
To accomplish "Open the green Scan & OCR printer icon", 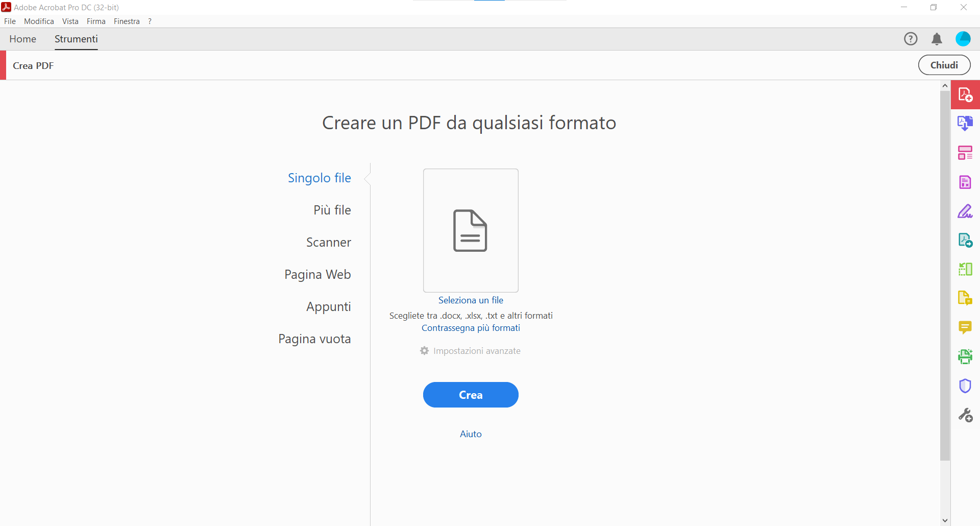I will pyautogui.click(x=965, y=356).
